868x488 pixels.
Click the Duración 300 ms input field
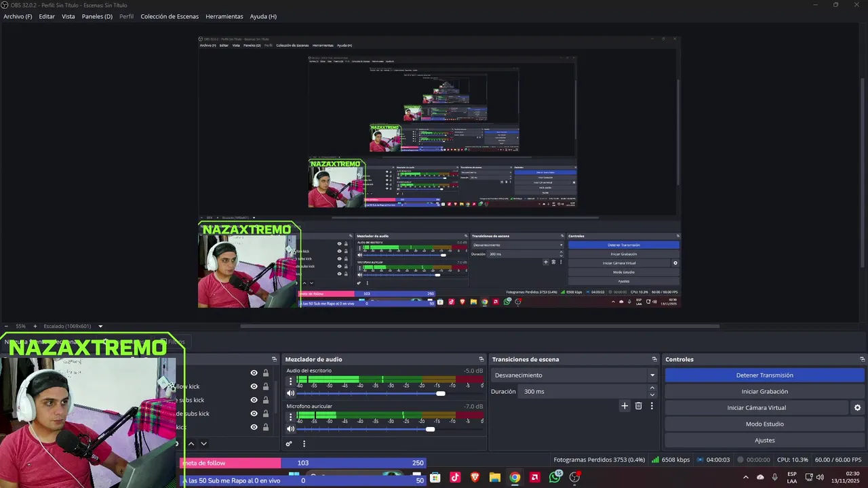click(584, 391)
